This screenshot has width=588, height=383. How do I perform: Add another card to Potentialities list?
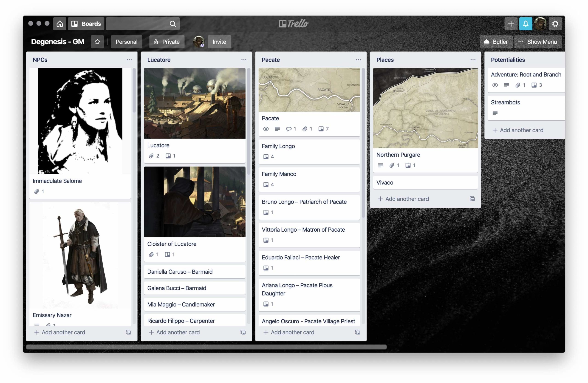[x=518, y=130]
